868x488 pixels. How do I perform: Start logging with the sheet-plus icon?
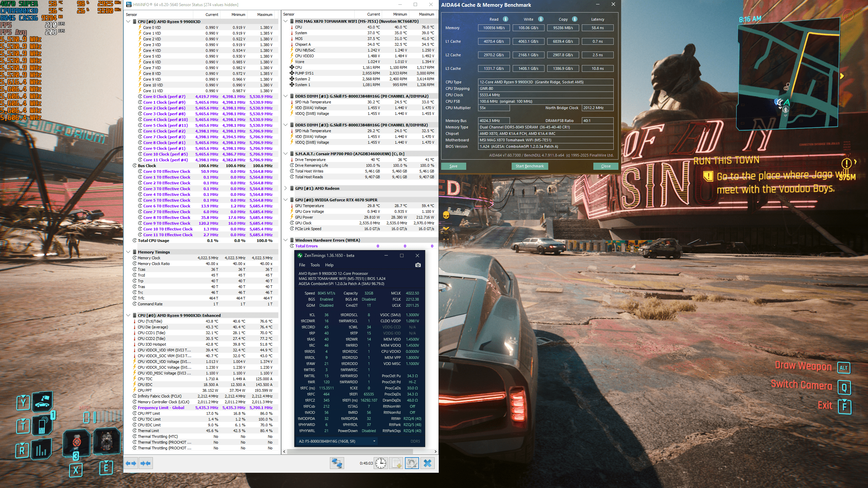[x=396, y=463]
